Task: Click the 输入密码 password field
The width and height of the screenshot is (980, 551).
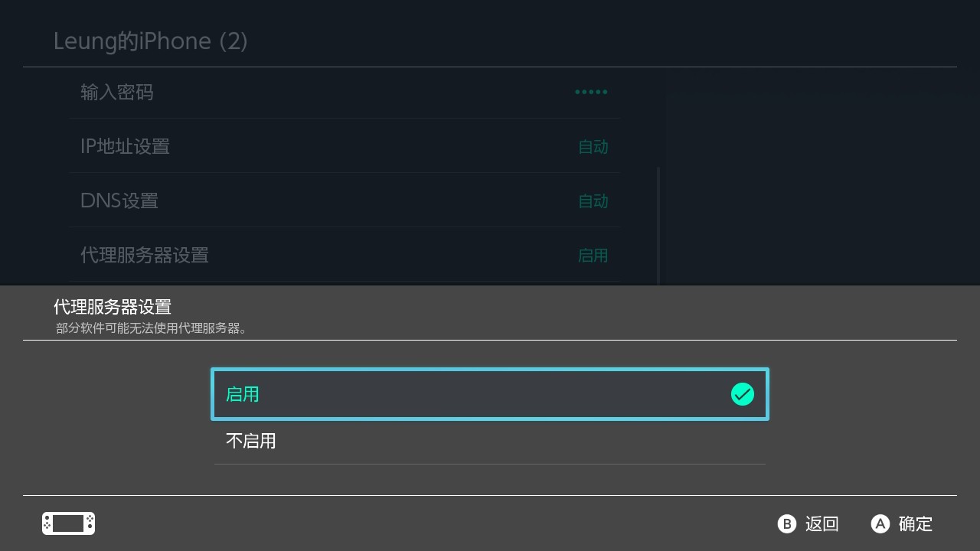Action: point(345,92)
